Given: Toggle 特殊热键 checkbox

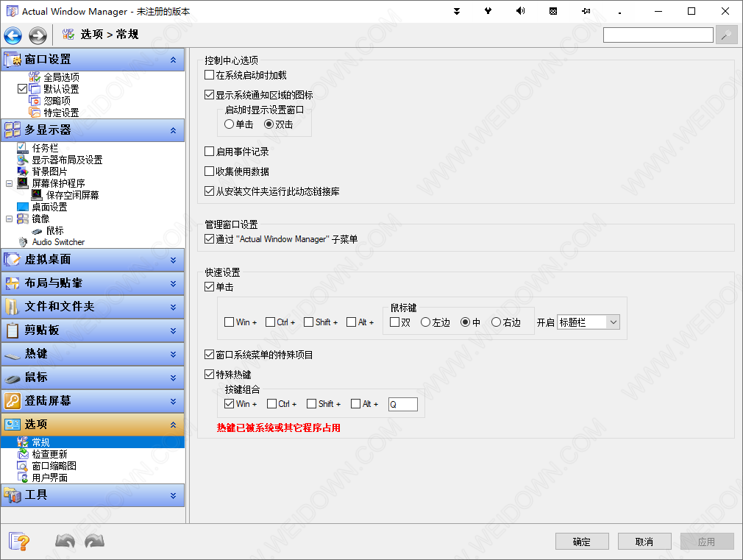Looking at the screenshot, I should coord(209,375).
